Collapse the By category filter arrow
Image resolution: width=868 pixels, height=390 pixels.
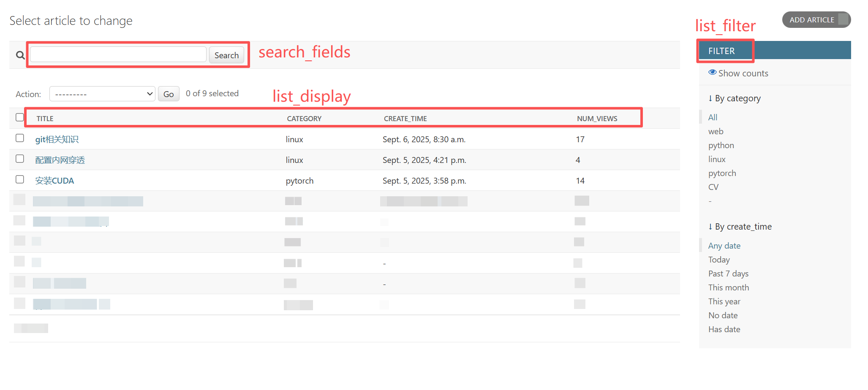[x=710, y=98]
